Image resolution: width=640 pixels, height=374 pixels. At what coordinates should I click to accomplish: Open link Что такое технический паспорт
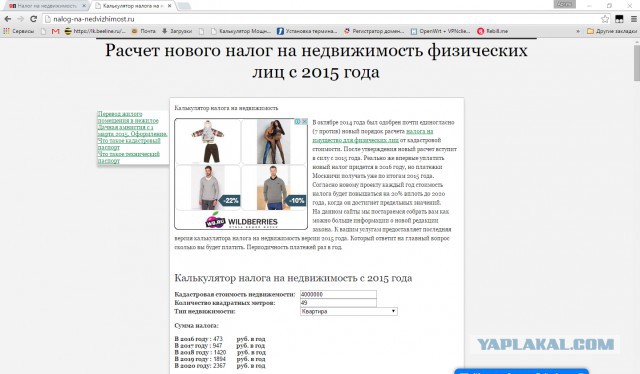[129, 158]
